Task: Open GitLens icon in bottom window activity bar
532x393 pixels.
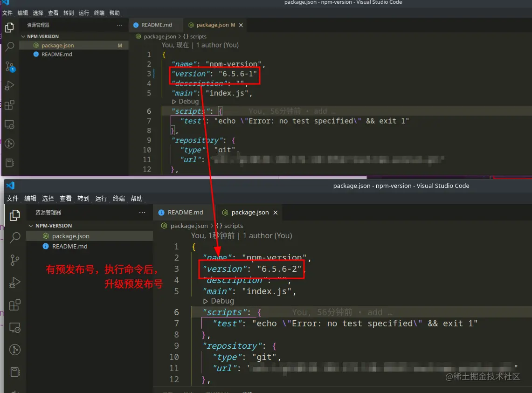Action: (15, 350)
